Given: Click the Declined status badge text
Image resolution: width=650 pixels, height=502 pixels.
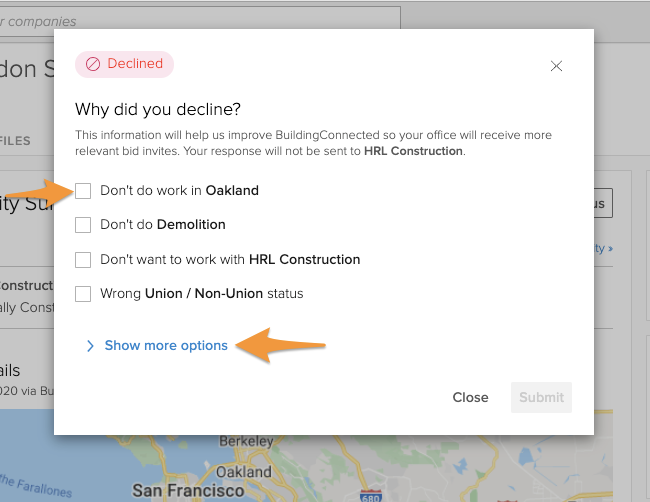Looking at the screenshot, I should [x=135, y=64].
